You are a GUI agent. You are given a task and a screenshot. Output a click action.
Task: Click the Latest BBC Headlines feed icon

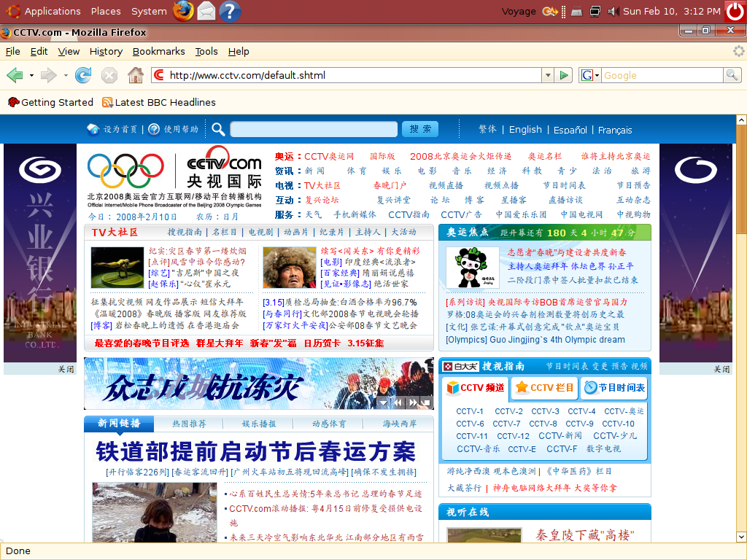click(x=108, y=102)
